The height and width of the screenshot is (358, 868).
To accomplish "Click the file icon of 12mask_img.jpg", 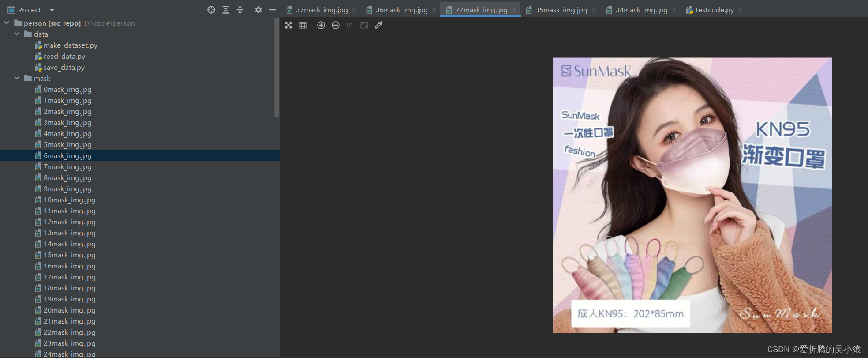I will [x=38, y=222].
